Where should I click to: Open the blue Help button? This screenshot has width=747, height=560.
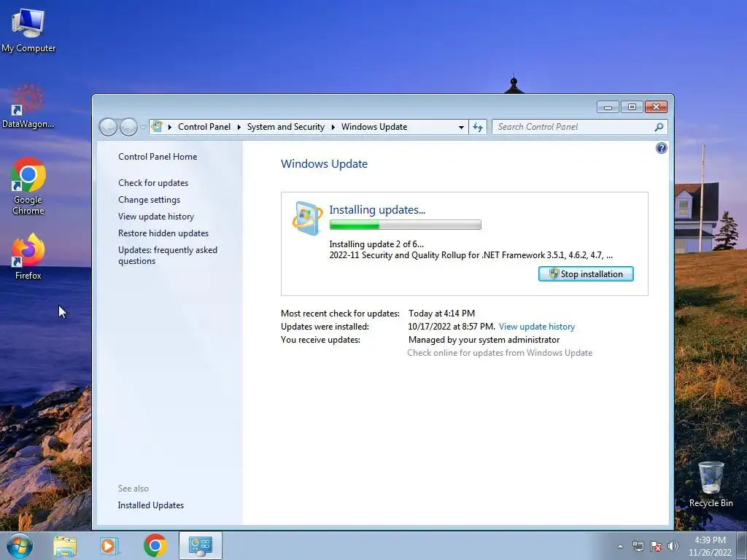tap(661, 148)
